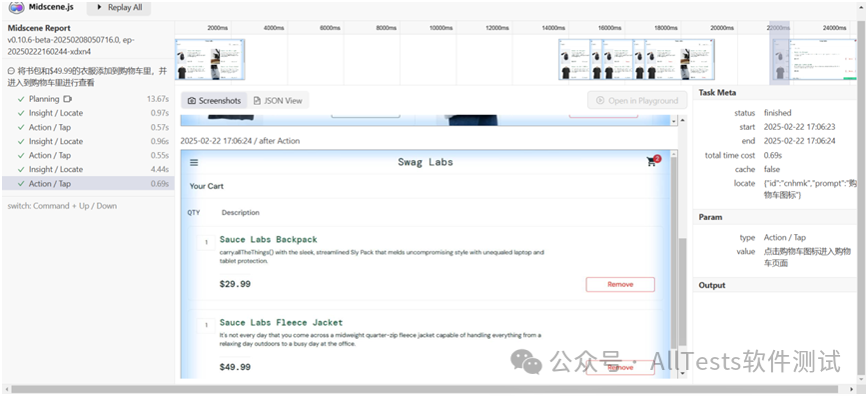
Task: Click the 'Your Cart' heading
Action: (x=207, y=186)
